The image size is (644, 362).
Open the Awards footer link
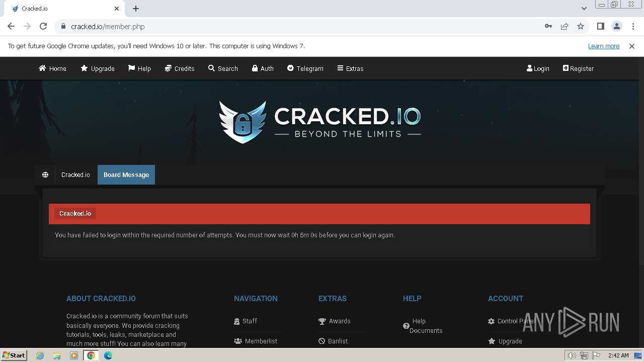click(x=335, y=321)
